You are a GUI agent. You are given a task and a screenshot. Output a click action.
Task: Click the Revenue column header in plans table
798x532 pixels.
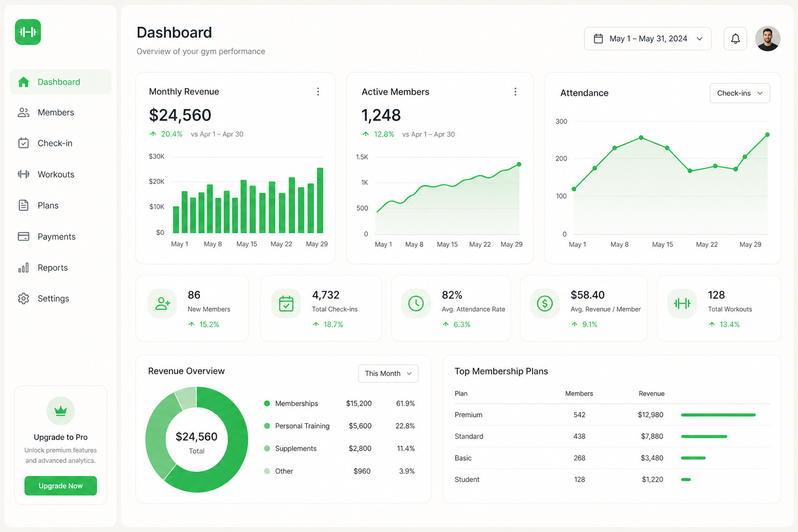pyautogui.click(x=651, y=393)
